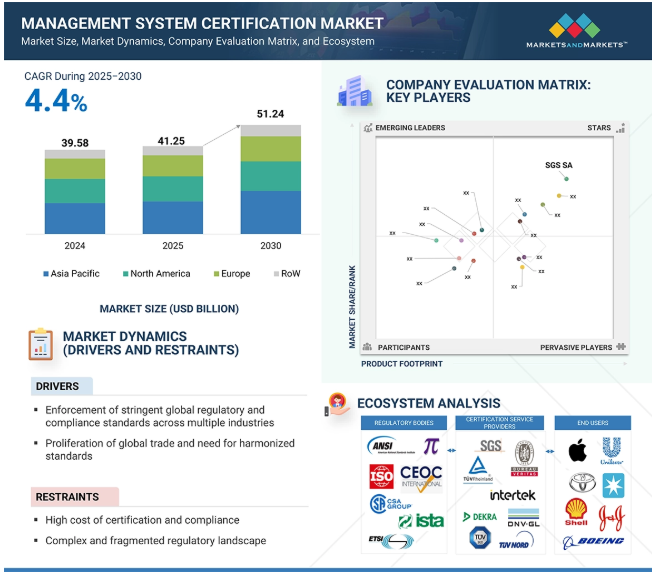Viewport: 652px width, 574px height.
Task: Click the 51.24 bar value label
Action: pyautogui.click(x=270, y=114)
